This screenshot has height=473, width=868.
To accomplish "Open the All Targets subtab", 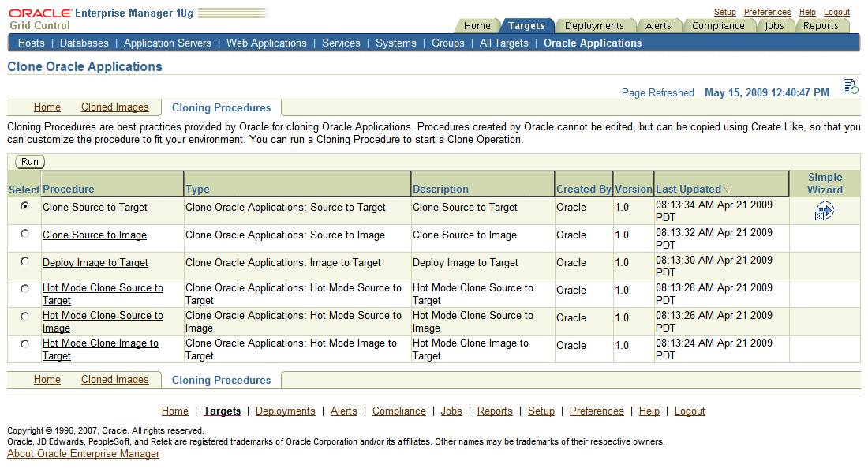I will 503,43.
